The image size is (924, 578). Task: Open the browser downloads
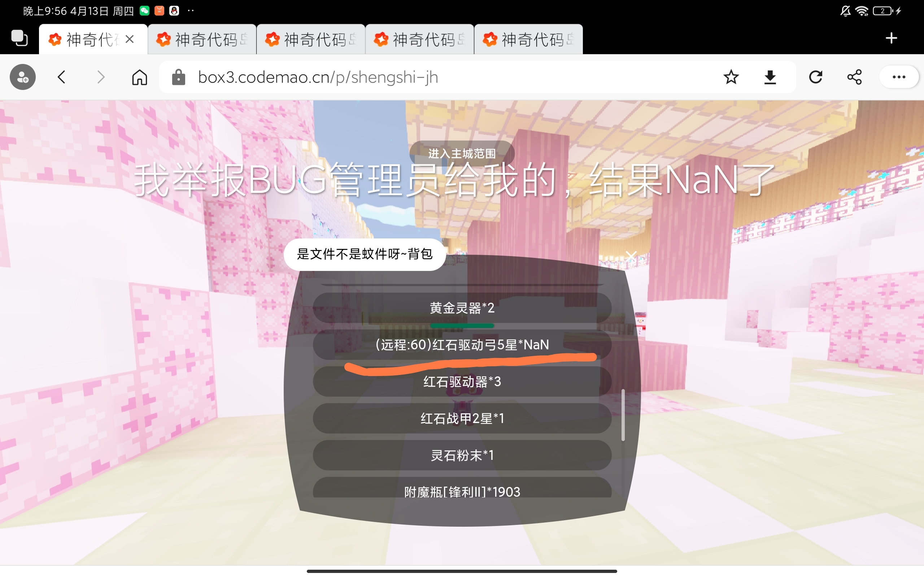(770, 77)
